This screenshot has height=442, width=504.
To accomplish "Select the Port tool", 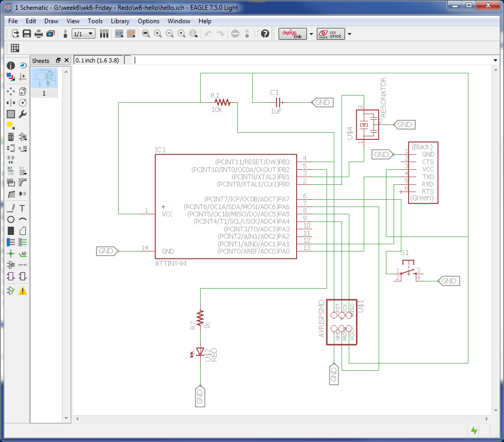I will [x=23, y=276].
